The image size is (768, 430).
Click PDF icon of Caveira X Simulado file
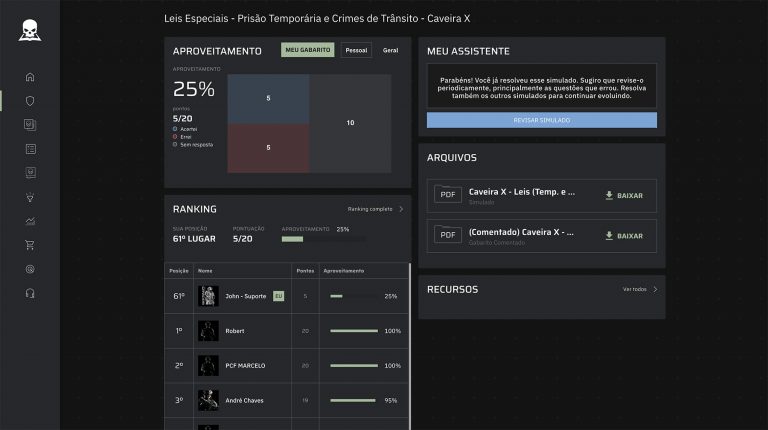(448, 195)
